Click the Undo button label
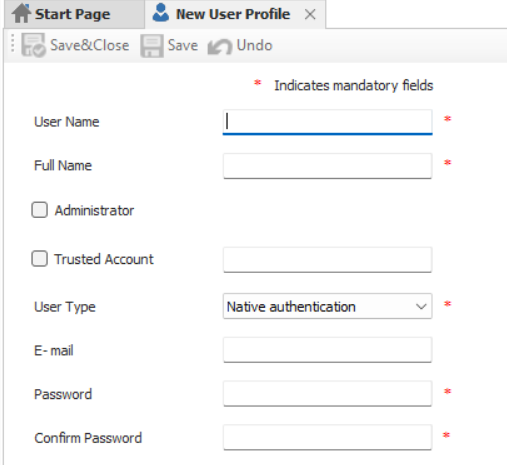507x465 pixels. [x=254, y=45]
